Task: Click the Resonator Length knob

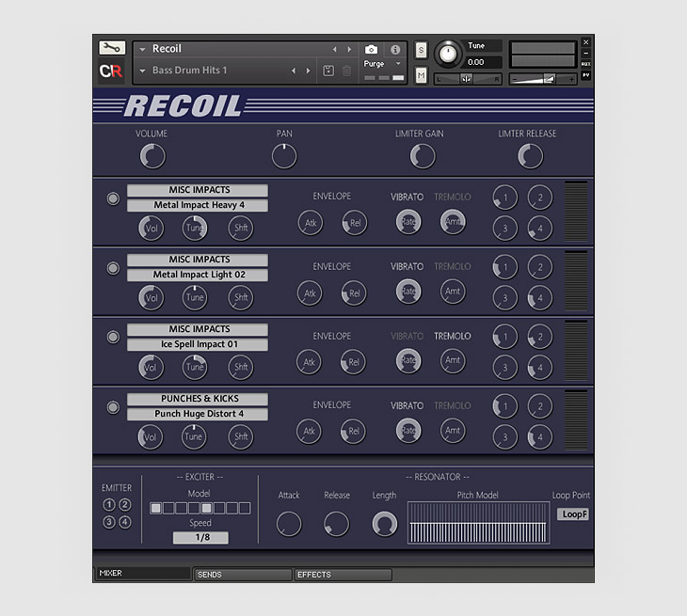Action: pos(385,524)
